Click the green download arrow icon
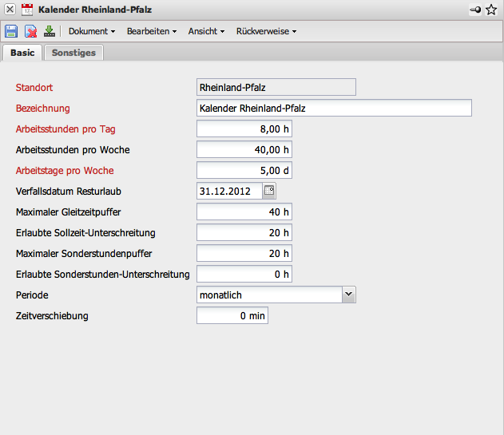504x435 pixels. point(50,31)
